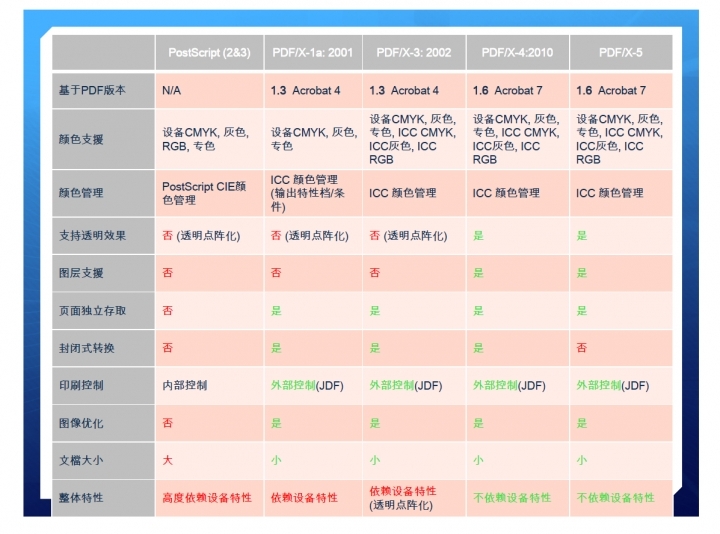The height and width of the screenshot is (534, 720).
Task: Select the 图像优化 row label
Action: [81, 423]
